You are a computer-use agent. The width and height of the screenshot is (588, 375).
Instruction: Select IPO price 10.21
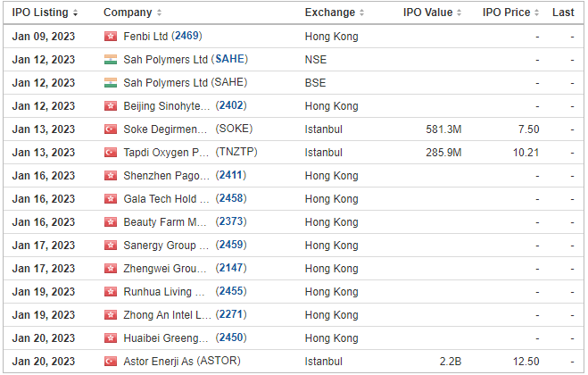(x=526, y=153)
